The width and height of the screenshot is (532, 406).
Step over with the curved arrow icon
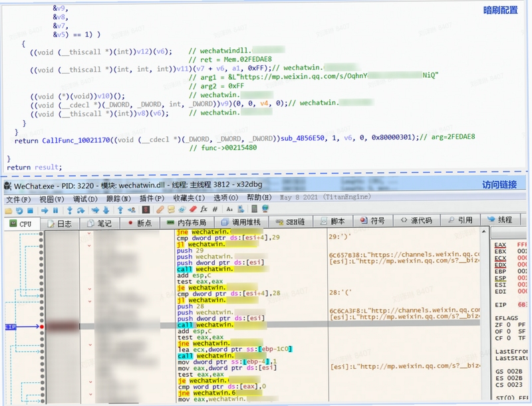(x=80, y=211)
